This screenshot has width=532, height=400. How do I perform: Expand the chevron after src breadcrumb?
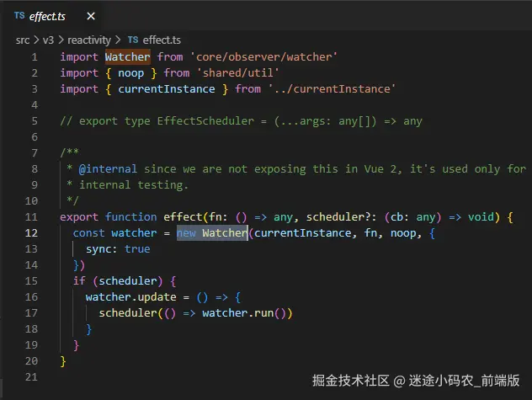36,40
